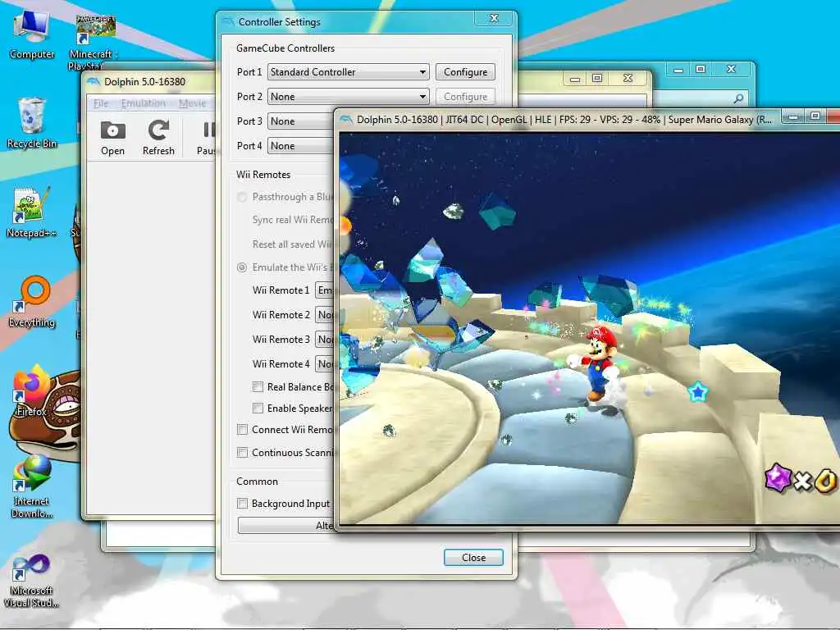Toggle Connect Wii Remotes checkbox

pyautogui.click(x=242, y=430)
